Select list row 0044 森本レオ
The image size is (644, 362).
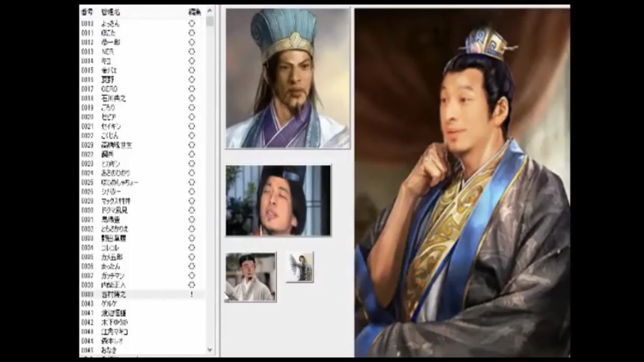143,341
